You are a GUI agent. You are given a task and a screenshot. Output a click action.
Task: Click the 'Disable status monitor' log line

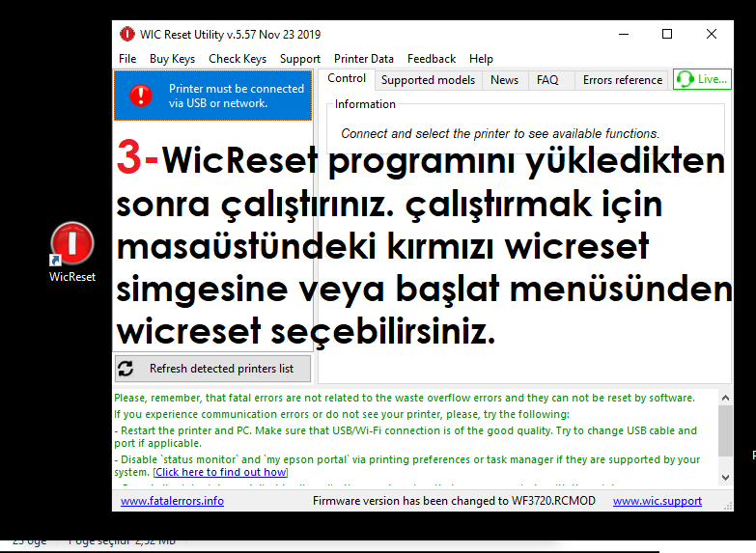coord(406,466)
